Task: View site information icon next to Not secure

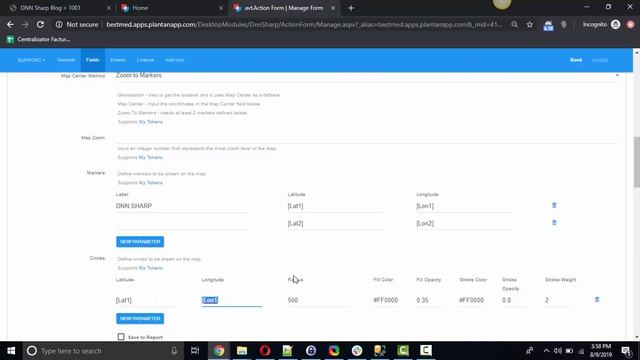Action: click(x=59, y=24)
